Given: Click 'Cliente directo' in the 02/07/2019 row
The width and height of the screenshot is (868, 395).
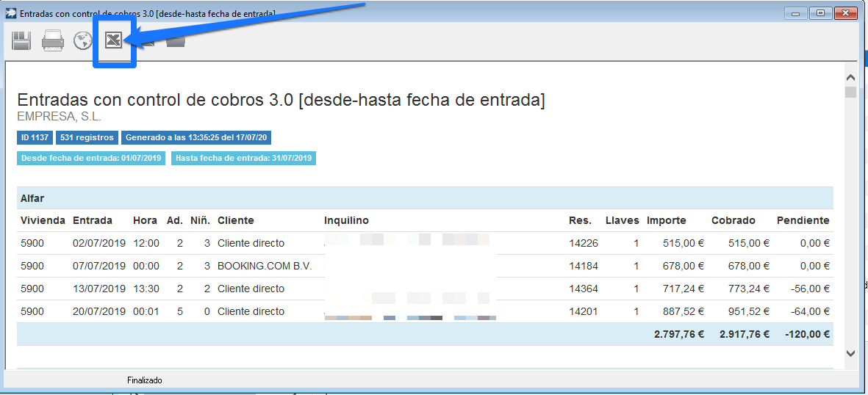Looking at the screenshot, I should (x=251, y=243).
